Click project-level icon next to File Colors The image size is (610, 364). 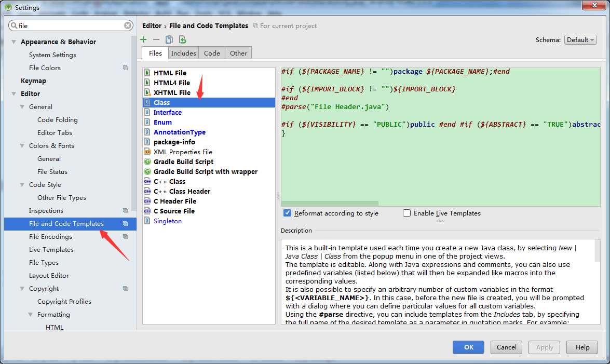125,68
